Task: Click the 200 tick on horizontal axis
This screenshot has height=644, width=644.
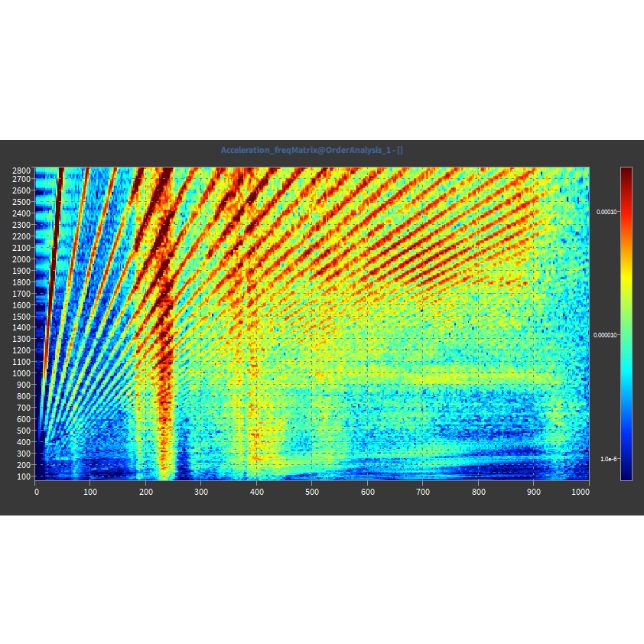Action: tap(146, 492)
